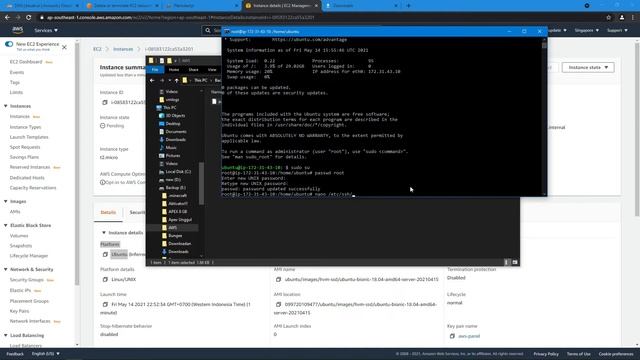Select This PC in Explorer tree
The width and height of the screenshot is (640, 360).
167,108
